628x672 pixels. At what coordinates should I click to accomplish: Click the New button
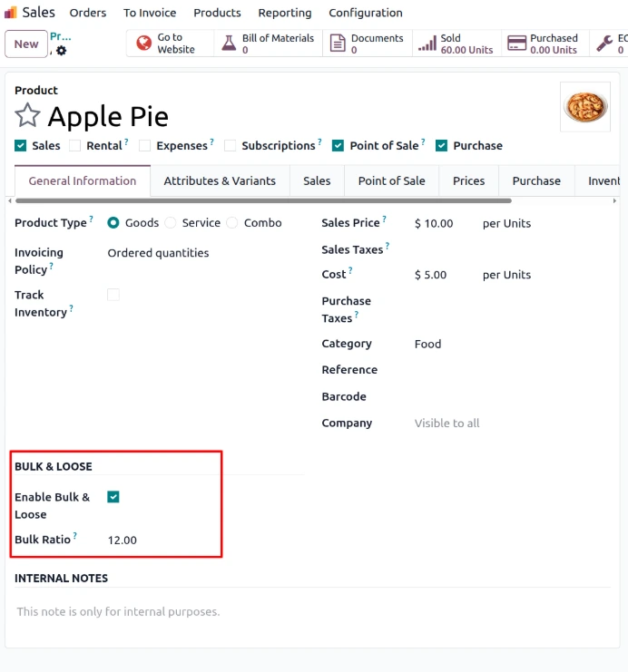26,44
